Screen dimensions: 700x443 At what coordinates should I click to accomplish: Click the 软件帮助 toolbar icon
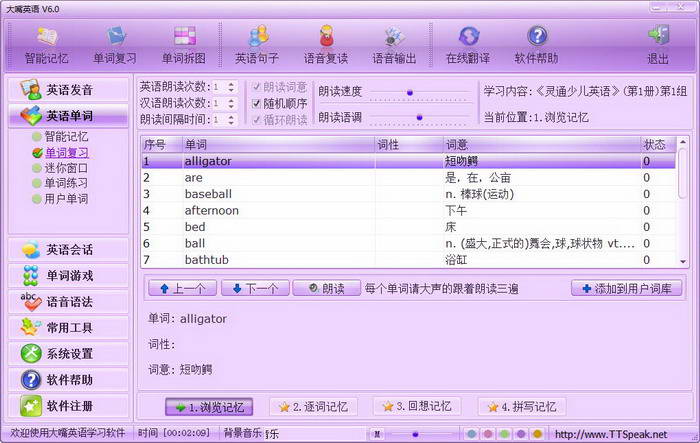coord(537,45)
